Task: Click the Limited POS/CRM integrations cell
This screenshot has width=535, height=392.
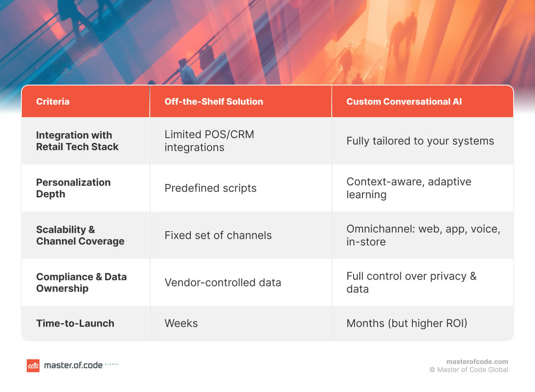Action: pyautogui.click(x=209, y=141)
